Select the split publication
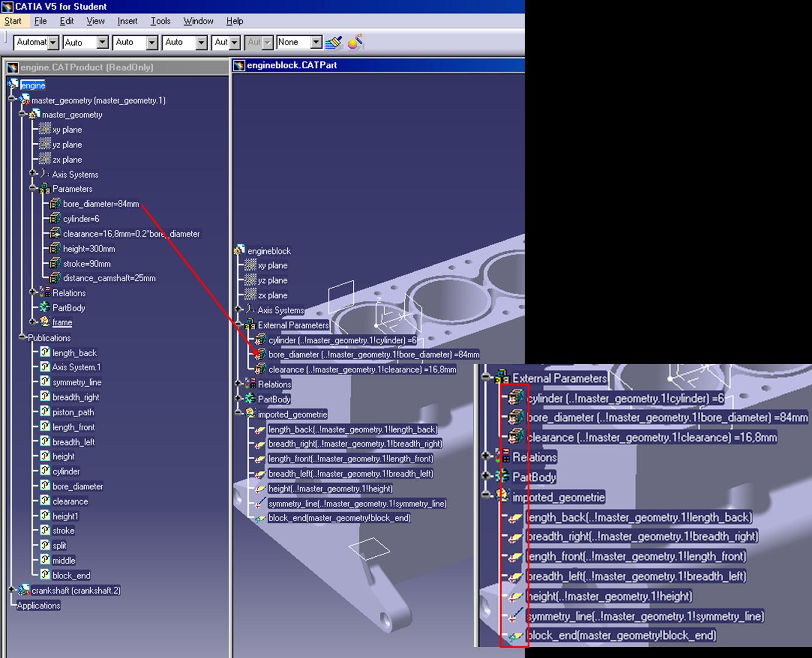Image resolution: width=812 pixels, height=658 pixels. coord(59,545)
